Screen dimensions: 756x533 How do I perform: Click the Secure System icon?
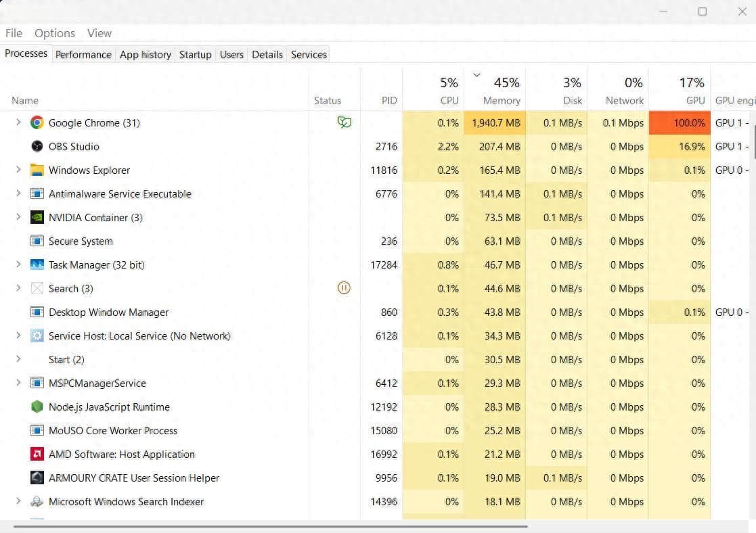click(x=37, y=241)
